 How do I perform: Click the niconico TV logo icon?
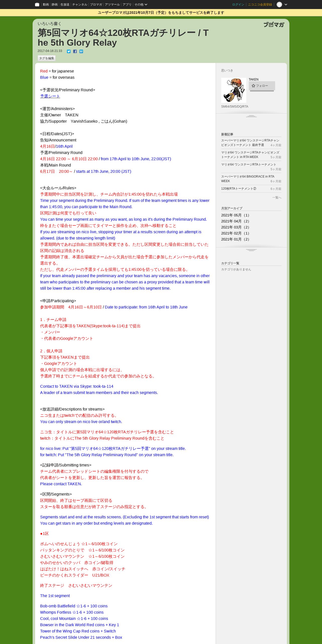[x=37, y=5]
